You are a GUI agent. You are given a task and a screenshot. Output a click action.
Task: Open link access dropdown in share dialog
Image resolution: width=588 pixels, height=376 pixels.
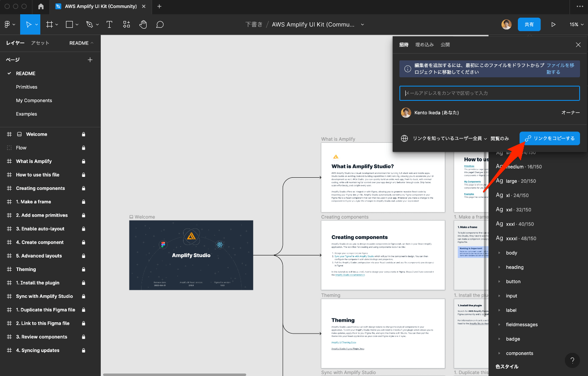pyautogui.click(x=450, y=138)
